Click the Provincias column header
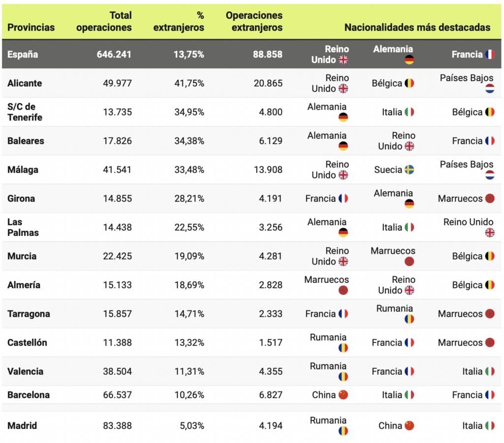 (x=31, y=28)
